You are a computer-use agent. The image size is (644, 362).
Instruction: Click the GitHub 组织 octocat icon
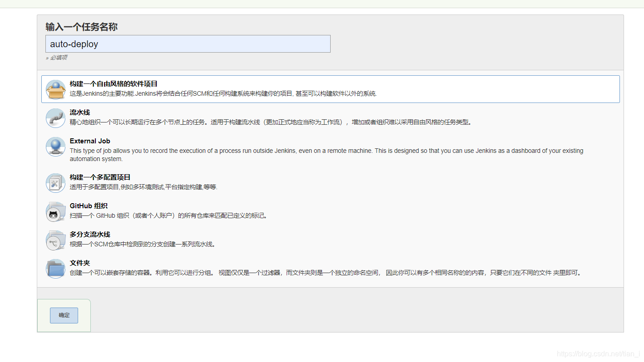click(55, 211)
